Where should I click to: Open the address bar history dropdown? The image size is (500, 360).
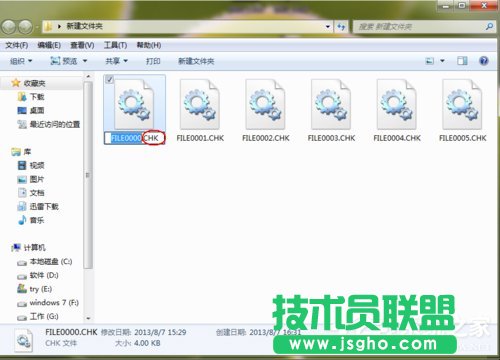tap(328, 27)
